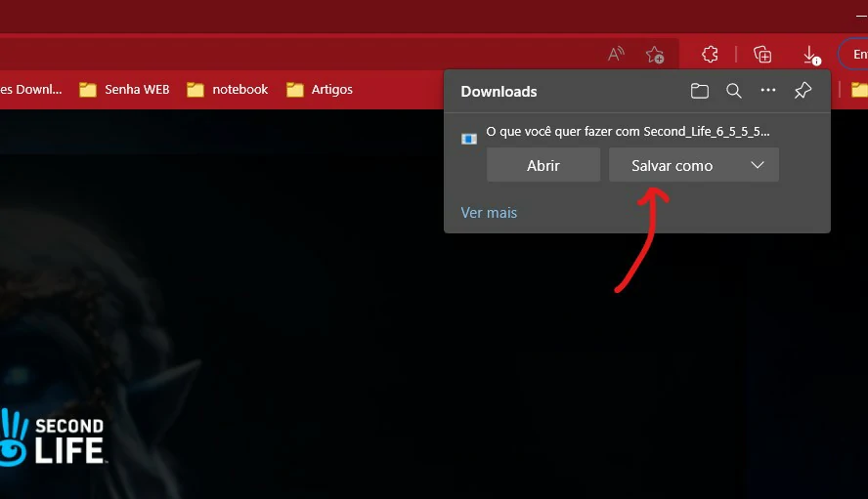Expand the Salvar como dropdown arrow
The image size is (868, 499).
(x=758, y=165)
